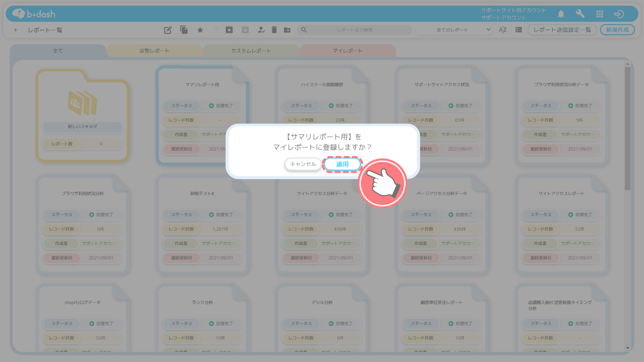Select the マイレポート tab
The image size is (644, 362).
(x=348, y=51)
